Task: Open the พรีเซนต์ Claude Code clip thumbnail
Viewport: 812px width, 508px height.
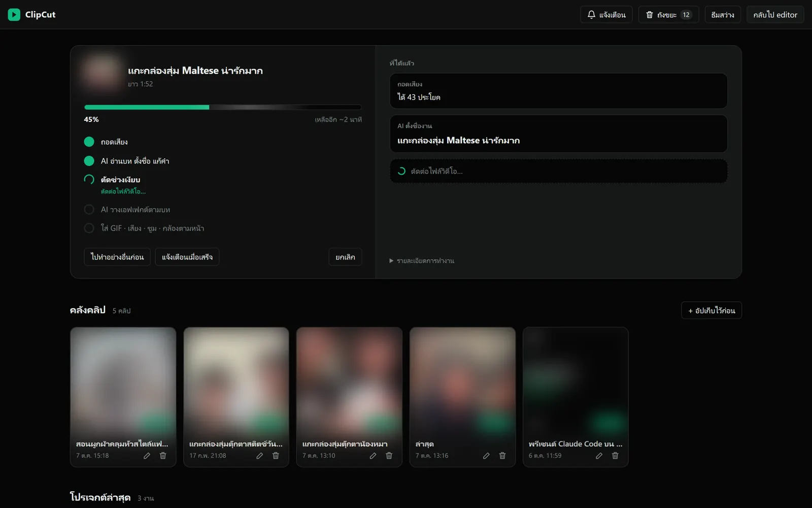Action: pos(576,381)
